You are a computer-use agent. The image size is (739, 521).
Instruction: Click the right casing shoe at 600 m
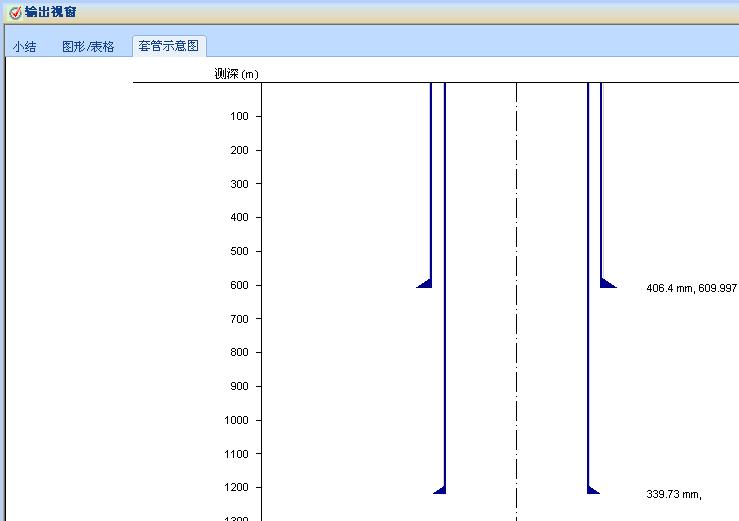tap(608, 283)
